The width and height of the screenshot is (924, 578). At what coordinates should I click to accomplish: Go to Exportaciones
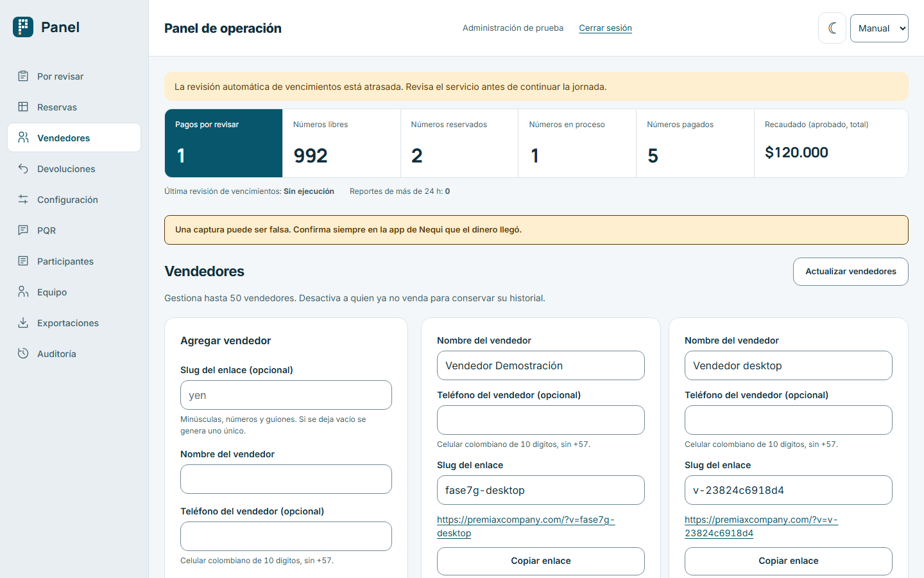(x=74, y=323)
